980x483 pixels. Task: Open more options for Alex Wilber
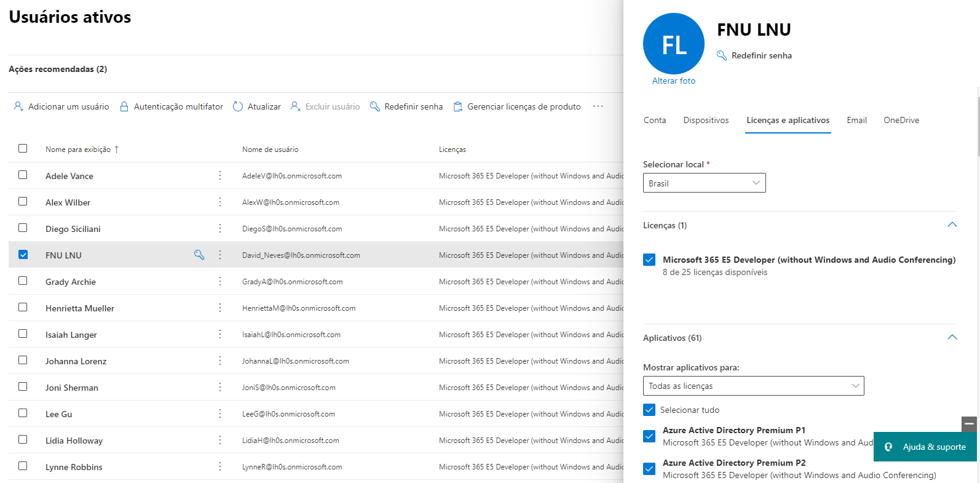click(220, 202)
